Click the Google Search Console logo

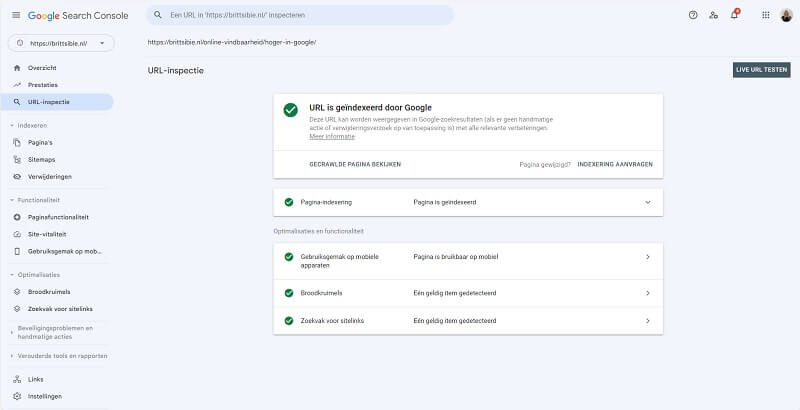click(x=78, y=15)
